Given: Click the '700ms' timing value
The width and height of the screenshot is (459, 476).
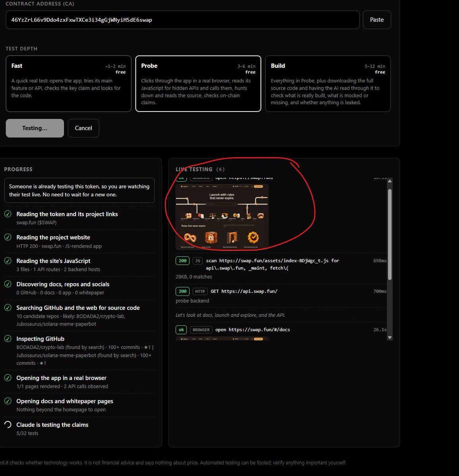Looking at the screenshot, I should 380,291.
